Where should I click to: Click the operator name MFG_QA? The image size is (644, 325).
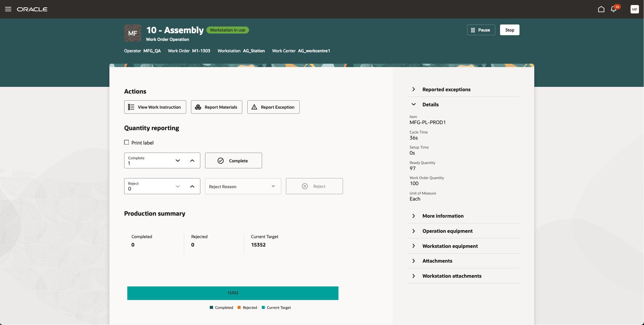(x=152, y=51)
